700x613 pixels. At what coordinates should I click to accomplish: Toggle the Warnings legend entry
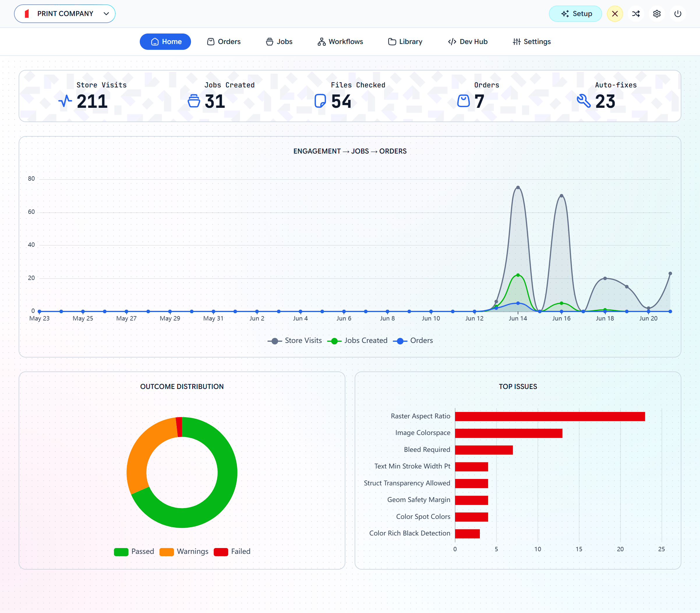(x=184, y=552)
